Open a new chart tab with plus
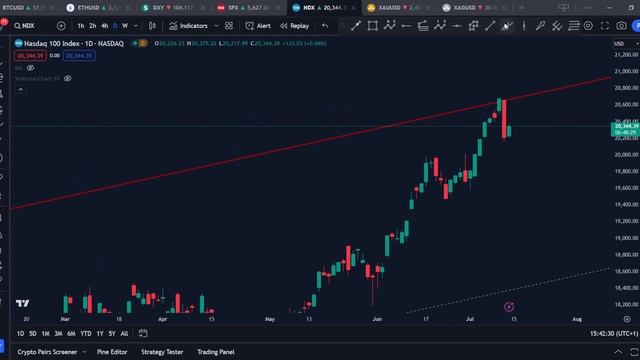This screenshot has width=640, height=360. pyautogui.click(x=522, y=8)
